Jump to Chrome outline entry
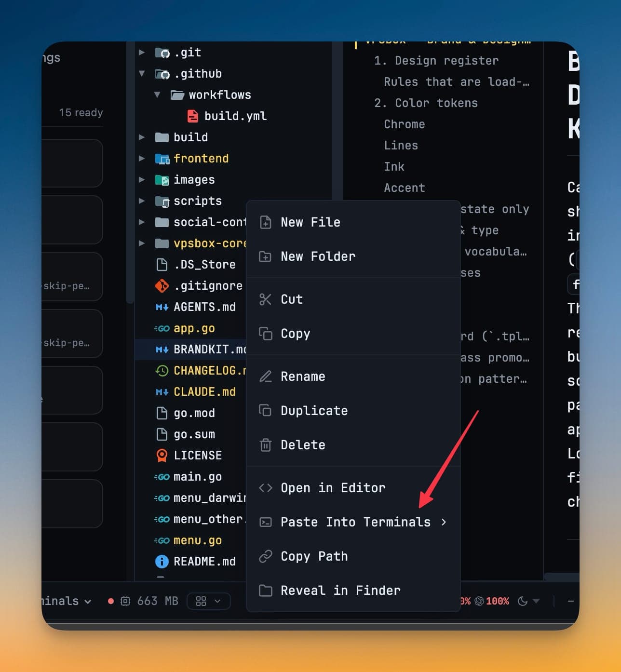Viewport: 621px width, 672px height. click(x=405, y=124)
